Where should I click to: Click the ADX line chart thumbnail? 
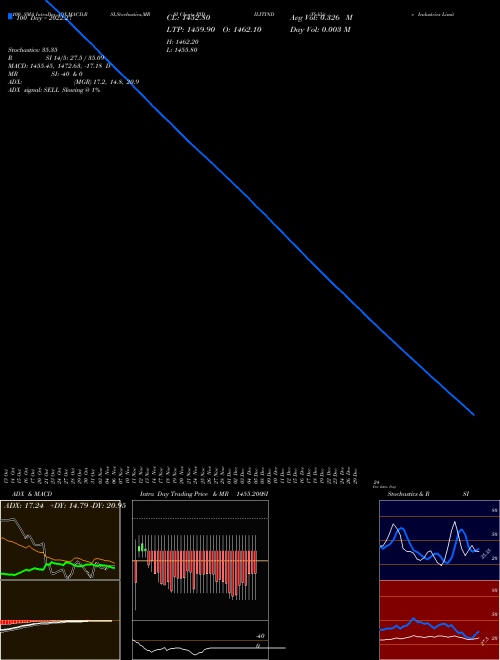point(60,540)
